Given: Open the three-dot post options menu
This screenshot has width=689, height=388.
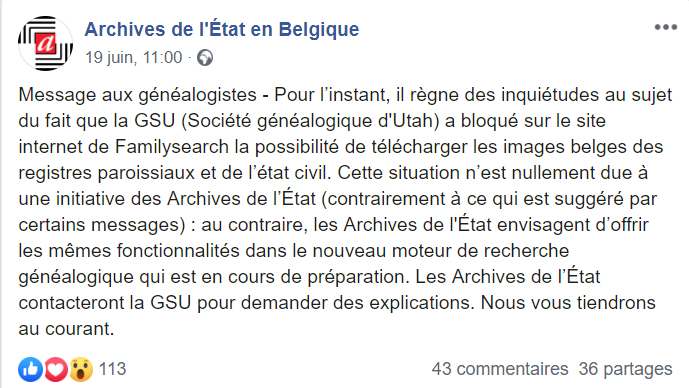Looking at the screenshot, I should (665, 27).
